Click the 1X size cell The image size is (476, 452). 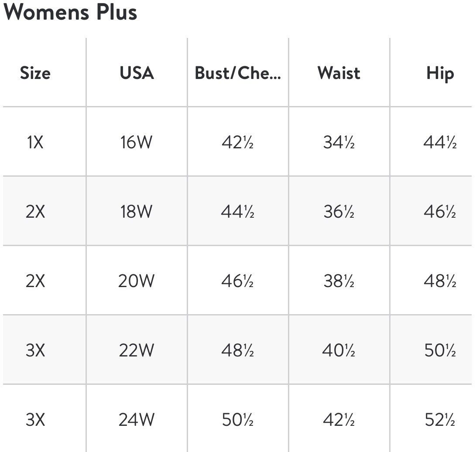[35, 142]
